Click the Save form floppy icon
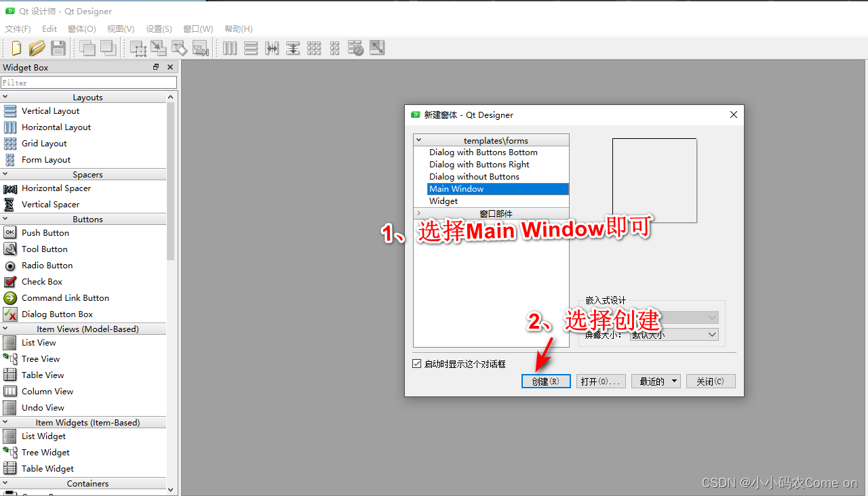Viewport: 868px width, 496px height. click(58, 48)
